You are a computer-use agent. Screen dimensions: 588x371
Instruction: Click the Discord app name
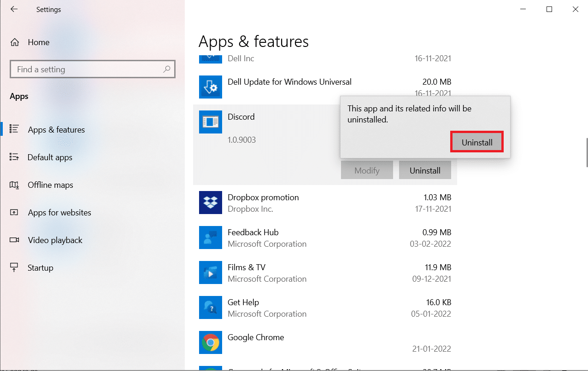click(241, 117)
